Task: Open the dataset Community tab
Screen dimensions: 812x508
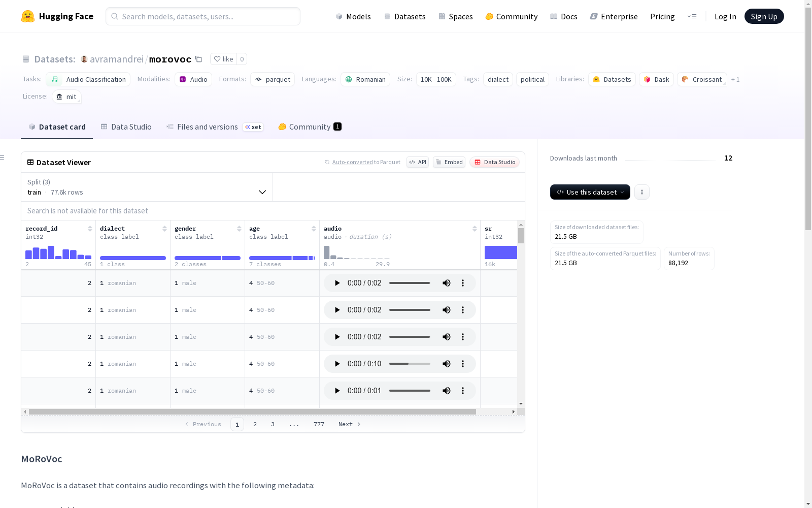Action: click(310, 127)
